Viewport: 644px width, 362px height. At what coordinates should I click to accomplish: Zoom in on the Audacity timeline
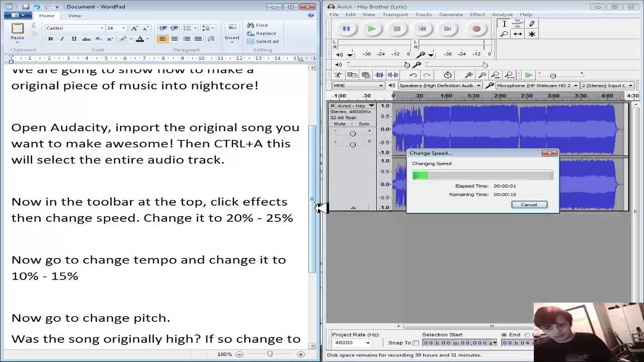tap(468, 75)
